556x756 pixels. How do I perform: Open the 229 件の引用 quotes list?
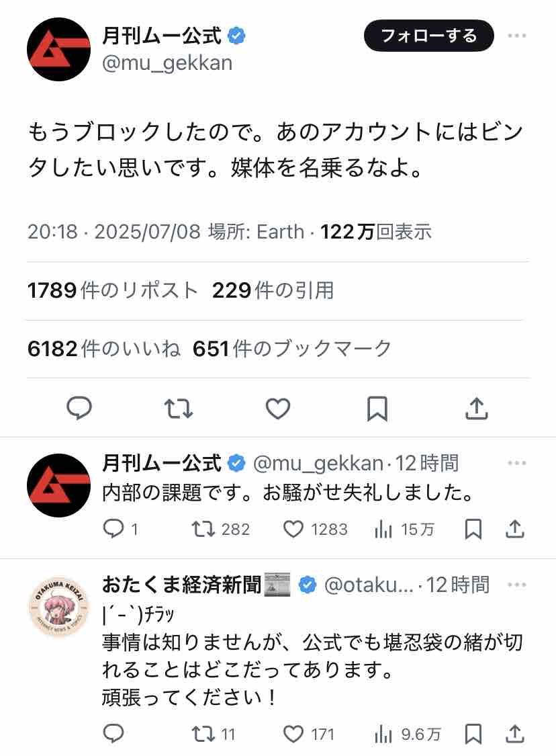pyautogui.click(x=273, y=290)
